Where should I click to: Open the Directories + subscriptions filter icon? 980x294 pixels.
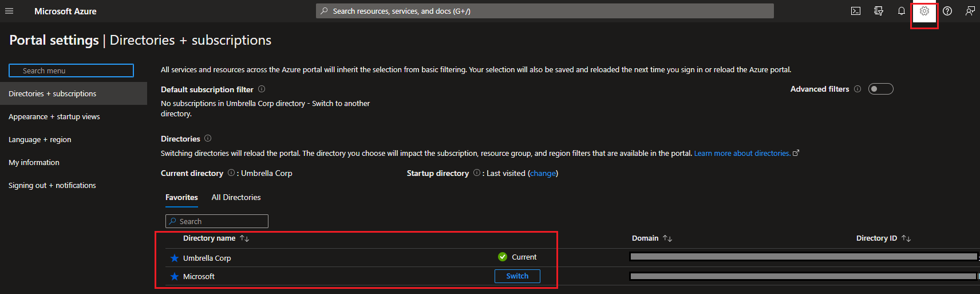[879, 11]
